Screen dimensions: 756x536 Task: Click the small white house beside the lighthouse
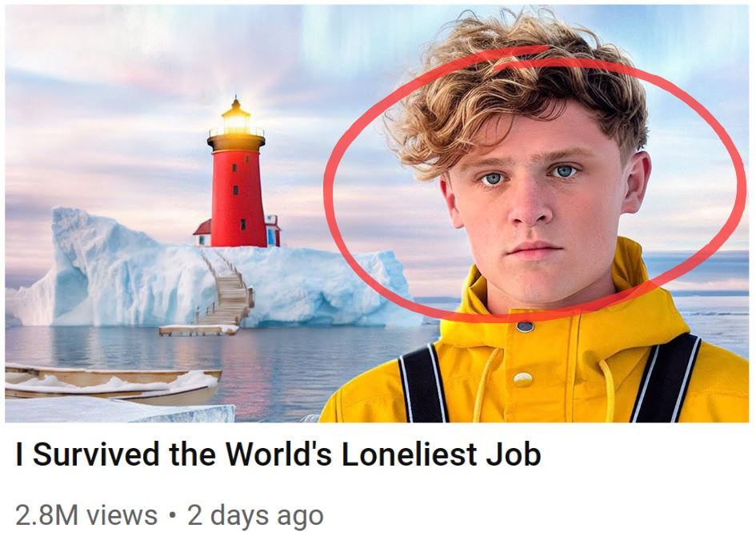click(202, 234)
